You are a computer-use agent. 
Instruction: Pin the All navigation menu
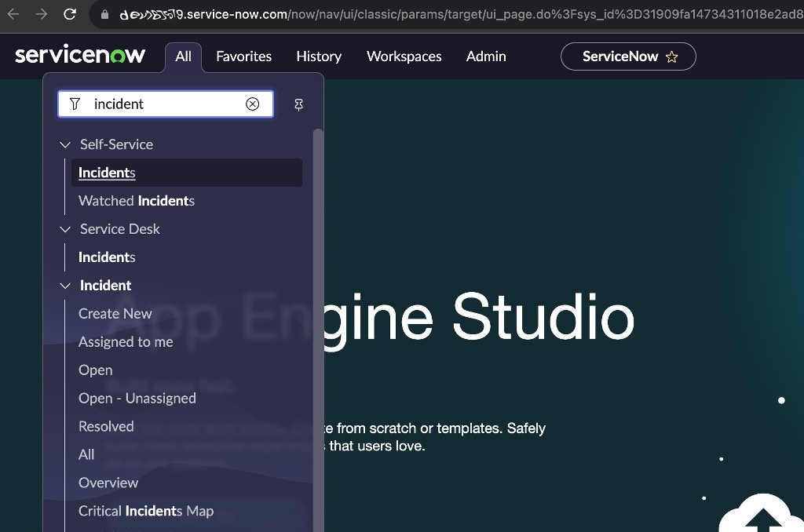[x=298, y=105]
